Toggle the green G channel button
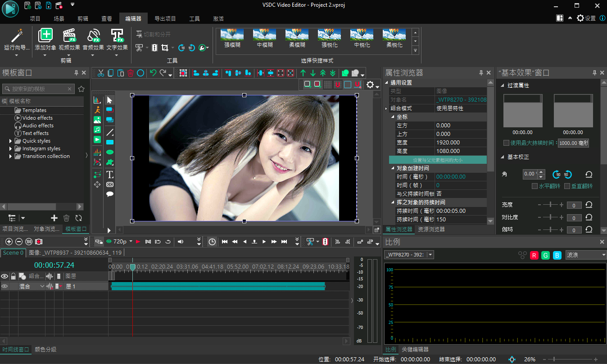The height and width of the screenshot is (364, 607). click(546, 255)
